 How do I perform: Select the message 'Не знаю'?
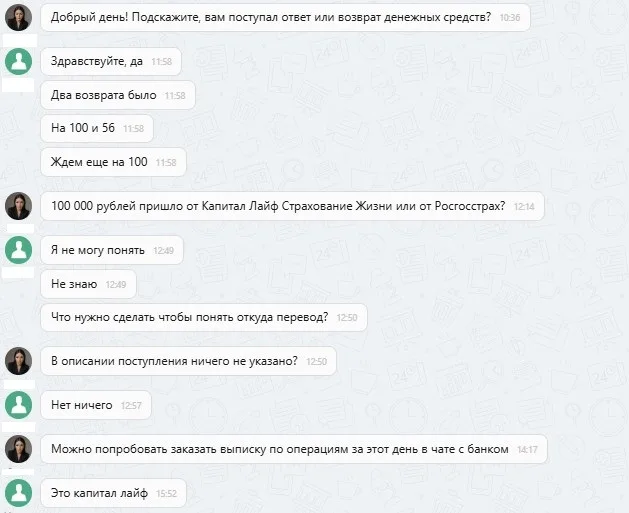point(89,284)
